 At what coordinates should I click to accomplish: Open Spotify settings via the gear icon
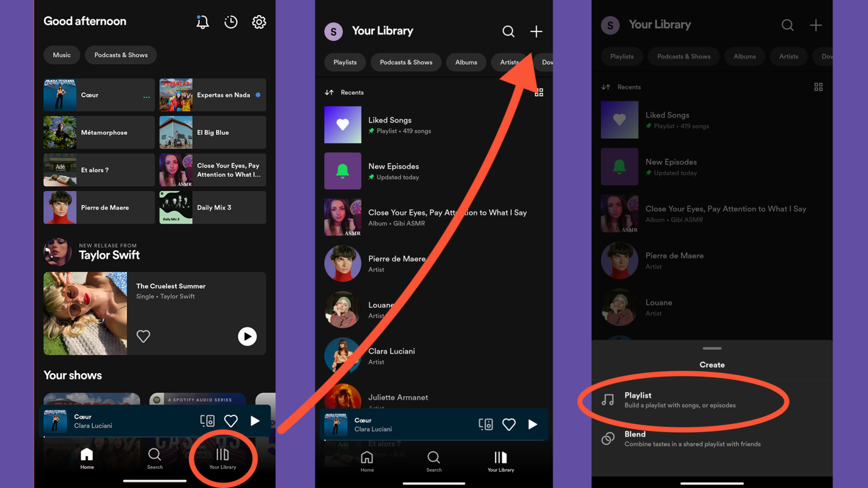[x=259, y=22]
